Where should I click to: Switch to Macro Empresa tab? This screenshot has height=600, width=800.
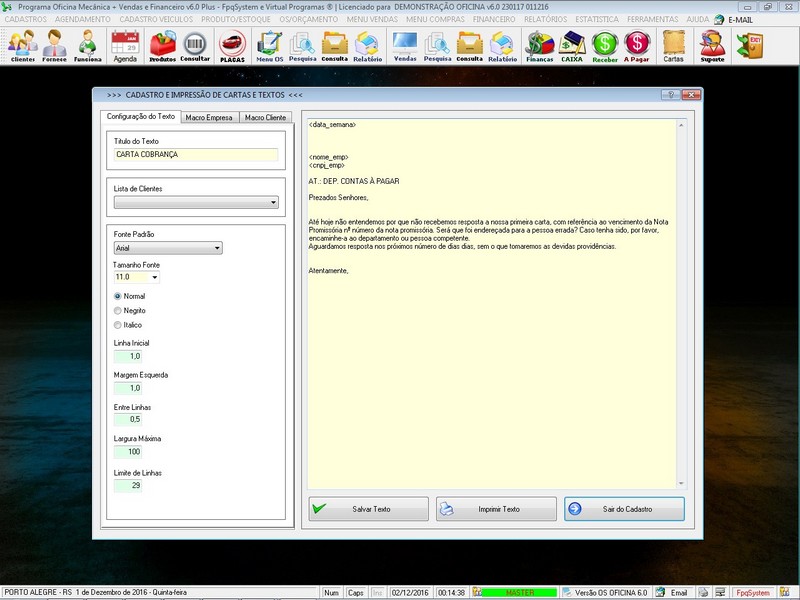pyautogui.click(x=209, y=117)
